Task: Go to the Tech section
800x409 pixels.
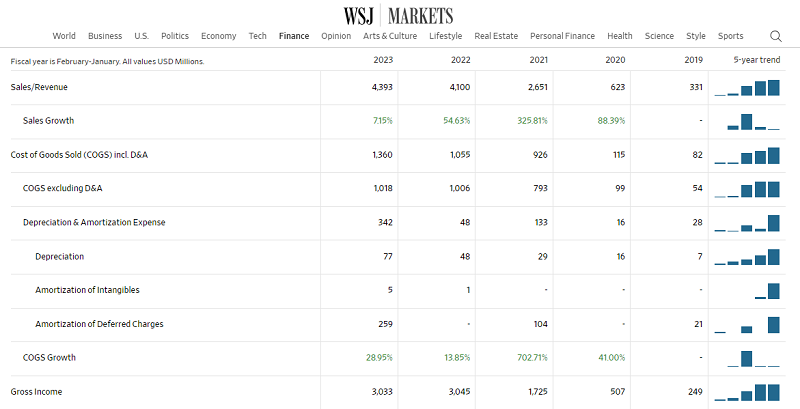Action: [257, 36]
